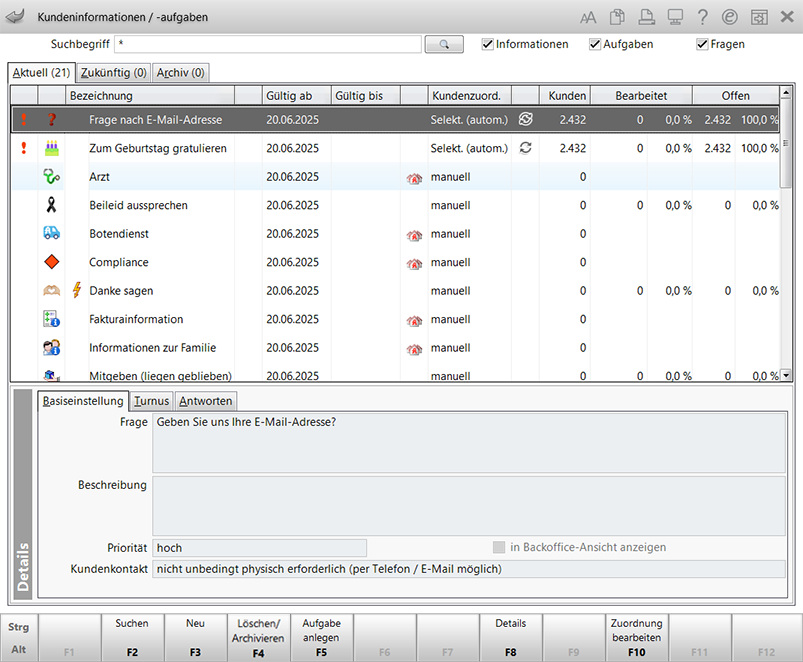Disable the Fragen checkbox
803x662 pixels.
pyautogui.click(x=702, y=44)
